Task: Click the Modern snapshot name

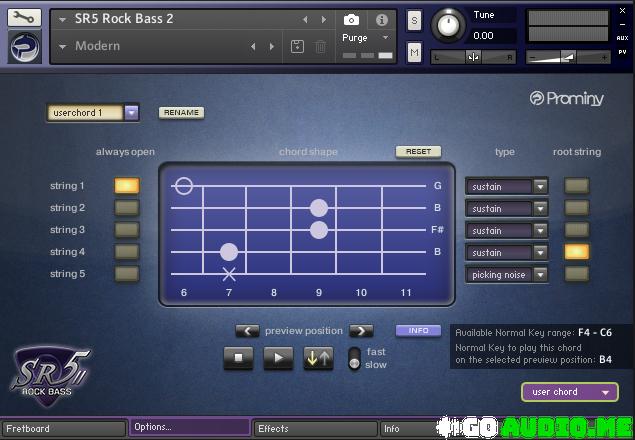Action: pos(98,46)
